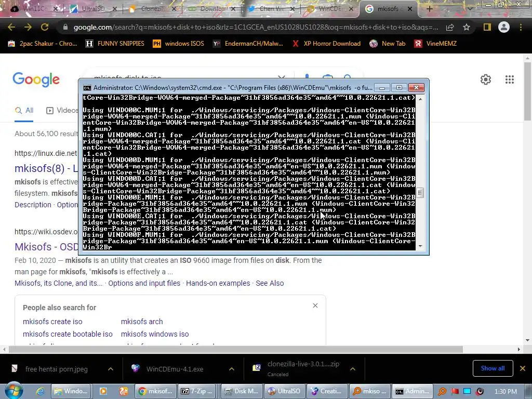The image size is (532, 399).
Task: Click the page horizontal scrollbar
Action: (x=236, y=350)
